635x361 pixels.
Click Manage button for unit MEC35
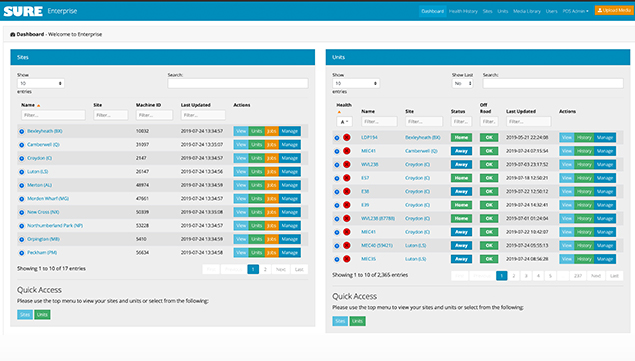(x=605, y=259)
